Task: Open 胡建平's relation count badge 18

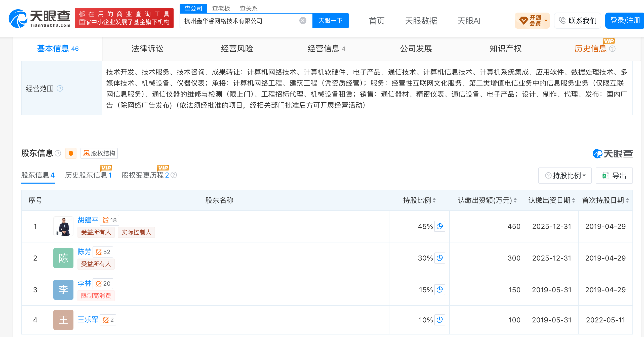Action: [x=109, y=220]
